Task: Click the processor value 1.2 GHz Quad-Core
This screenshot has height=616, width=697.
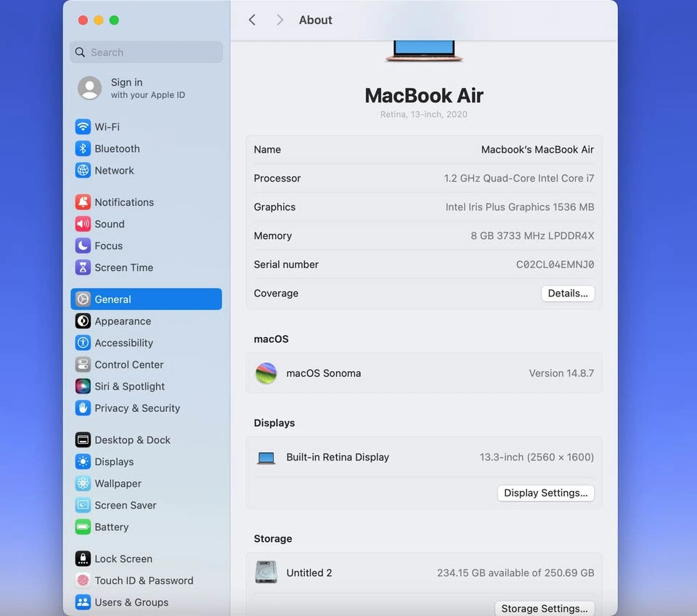Action: (x=518, y=179)
